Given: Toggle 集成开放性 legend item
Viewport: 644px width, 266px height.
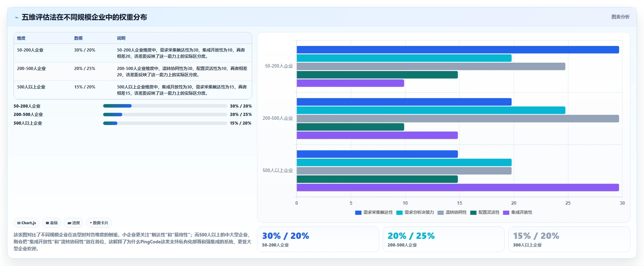Looking at the screenshot, I should (518, 212).
